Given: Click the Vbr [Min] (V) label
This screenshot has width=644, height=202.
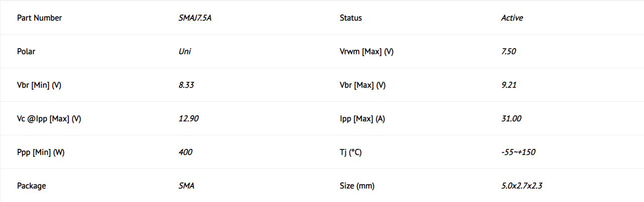Looking at the screenshot, I should tap(39, 85).
